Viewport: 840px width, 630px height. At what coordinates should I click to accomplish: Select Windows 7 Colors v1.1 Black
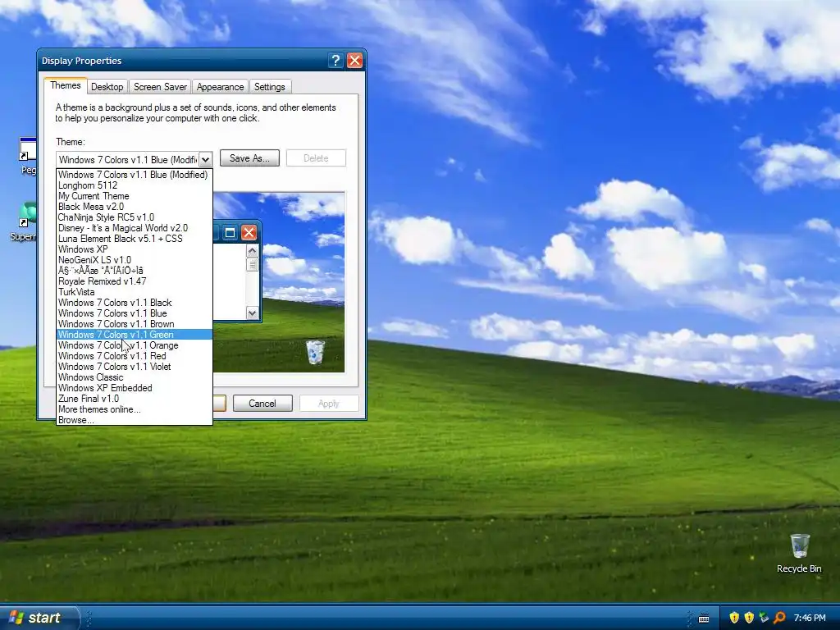click(135, 303)
